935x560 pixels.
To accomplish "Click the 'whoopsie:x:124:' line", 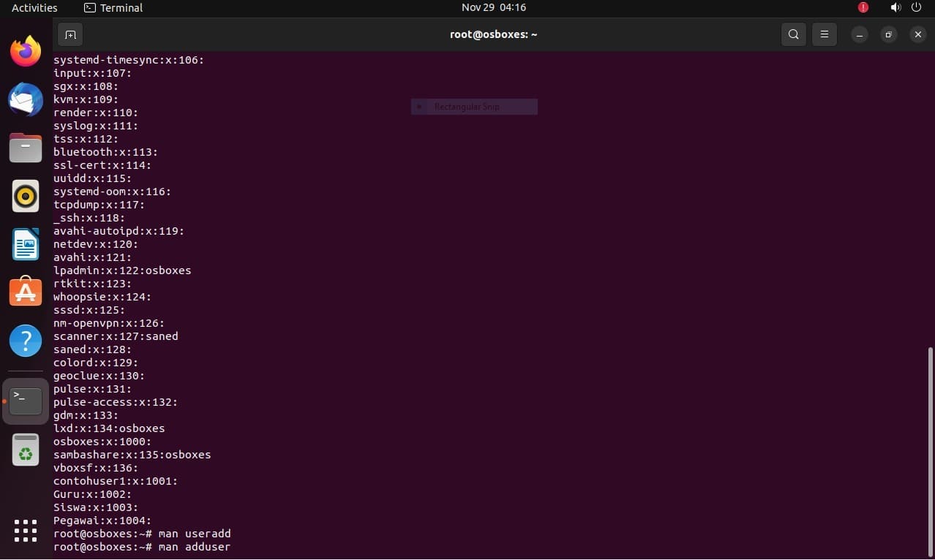I will (102, 297).
